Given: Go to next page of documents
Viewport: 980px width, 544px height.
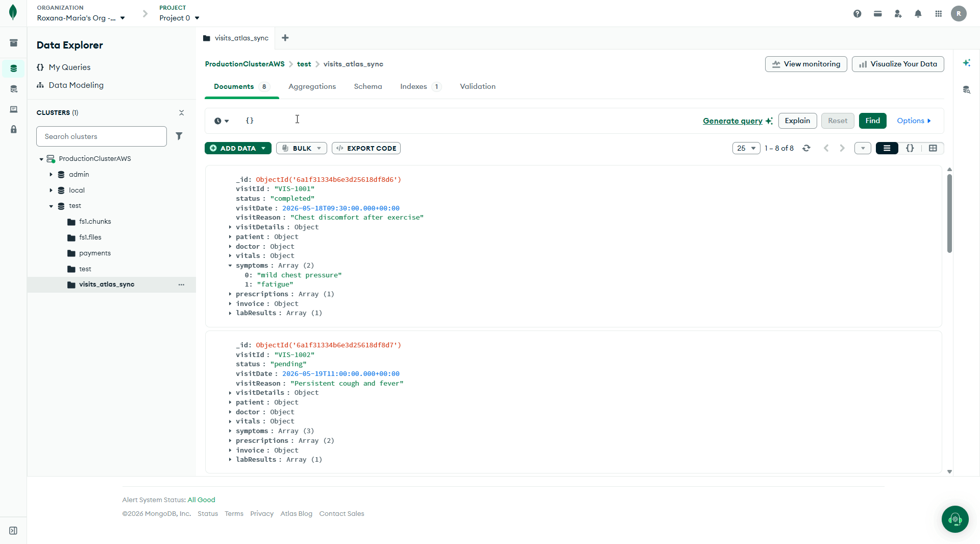Looking at the screenshot, I should tap(842, 148).
